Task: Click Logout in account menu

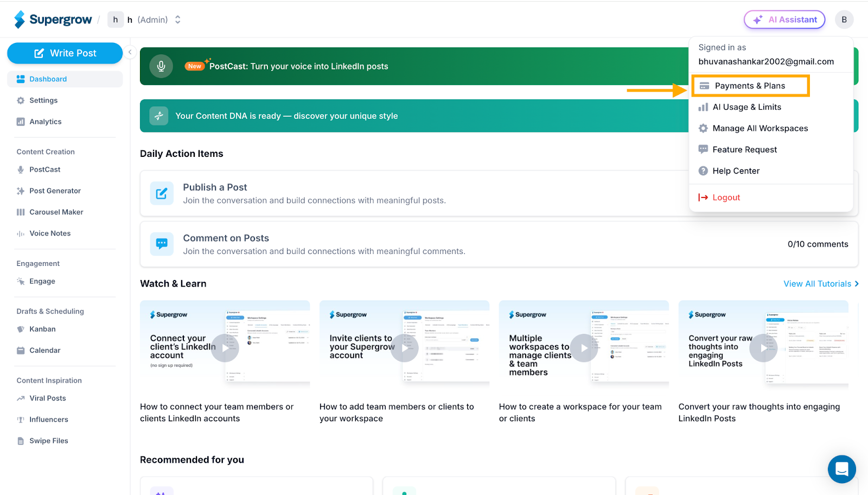Action: coord(771,198)
